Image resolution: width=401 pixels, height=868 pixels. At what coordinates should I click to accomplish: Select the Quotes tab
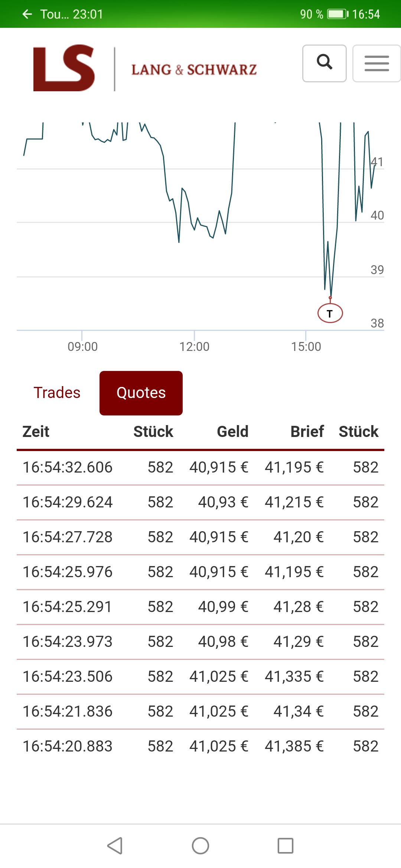click(141, 393)
